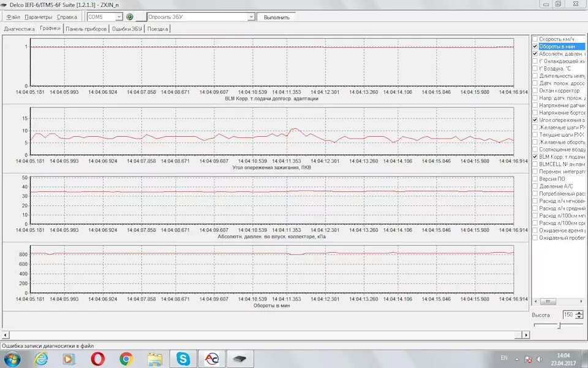
Task: Click the graph area bottom scroll-right arrow
Action: coord(527,335)
